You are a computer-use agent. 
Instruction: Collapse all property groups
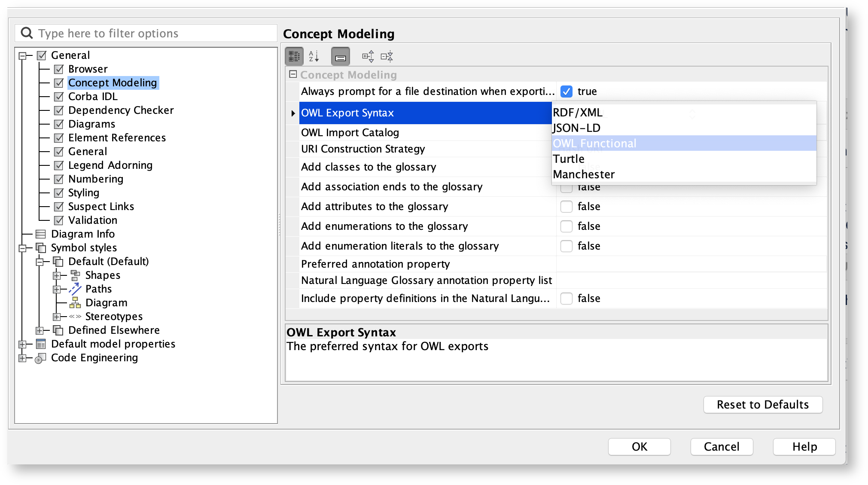point(387,56)
